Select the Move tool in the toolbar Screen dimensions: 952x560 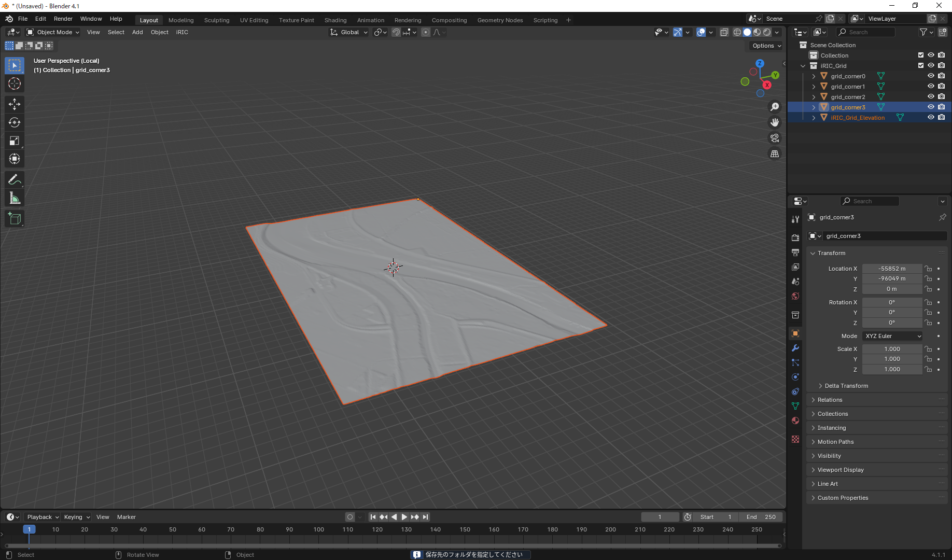[15, 104]
